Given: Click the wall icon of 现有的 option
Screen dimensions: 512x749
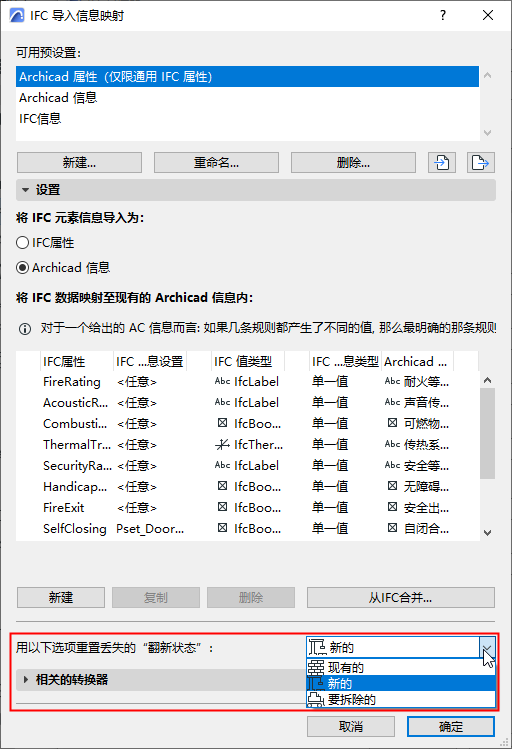Looking at the screenshot, I should tap(316, 667).
